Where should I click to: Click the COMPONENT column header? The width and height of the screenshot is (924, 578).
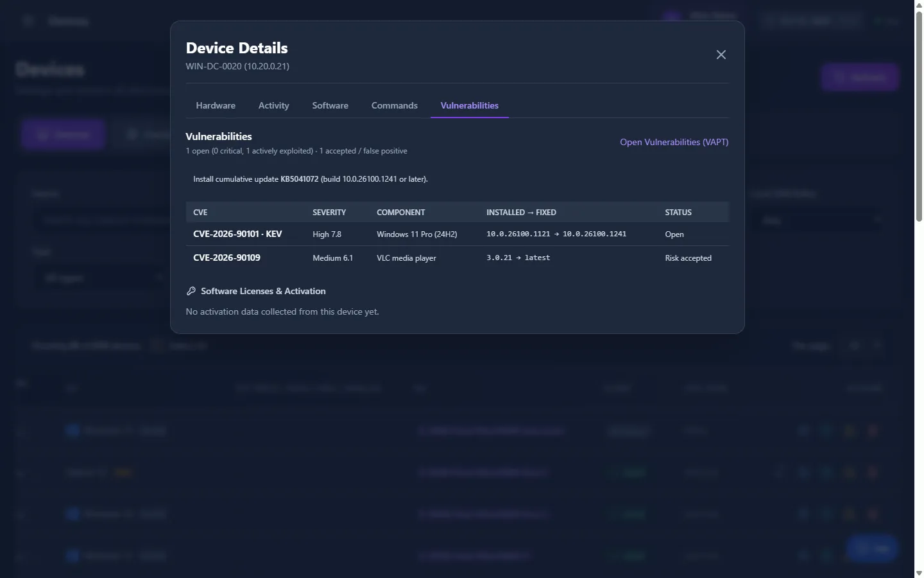tap(401, 213)
